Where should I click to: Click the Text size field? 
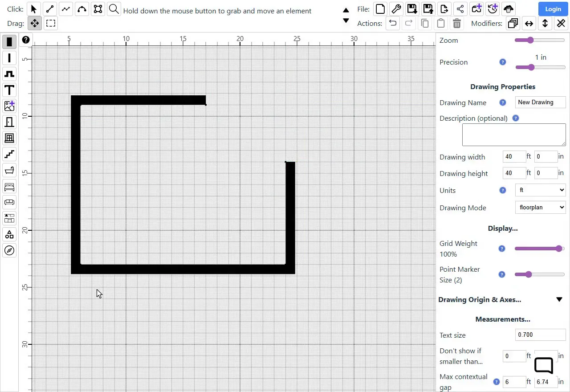[x=540, y=335]
